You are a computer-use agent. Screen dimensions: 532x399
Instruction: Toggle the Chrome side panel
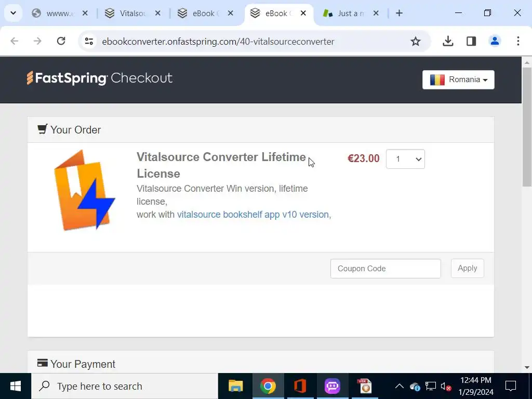click(471, 42)
